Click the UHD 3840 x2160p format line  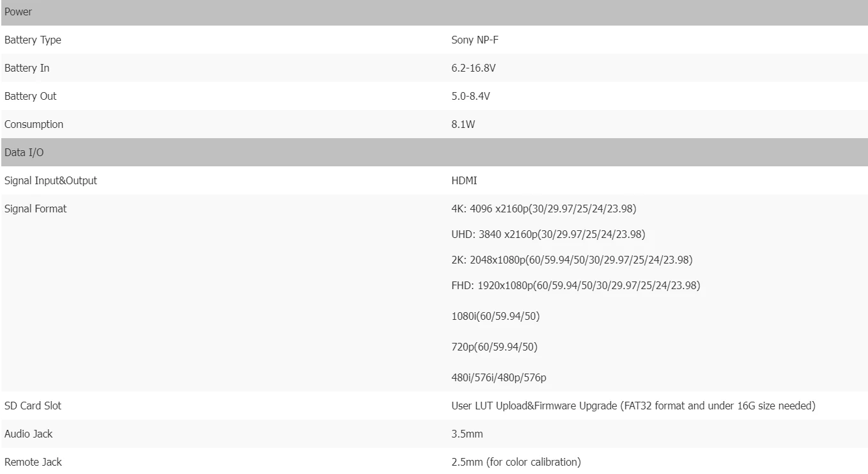point(548,235)
